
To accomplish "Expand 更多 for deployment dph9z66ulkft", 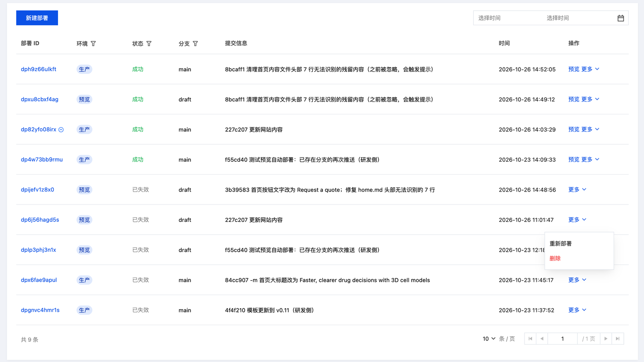I will (590, 69).
